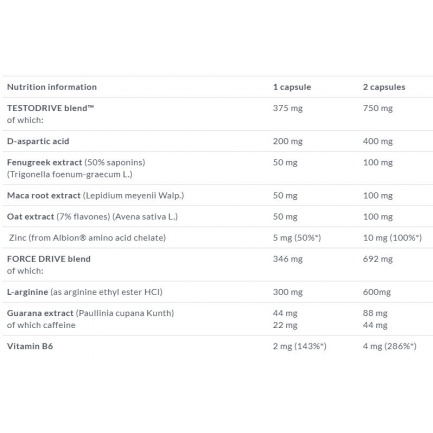
Task: Select the 600mg L-arginine value
Action: pos(377,292)
